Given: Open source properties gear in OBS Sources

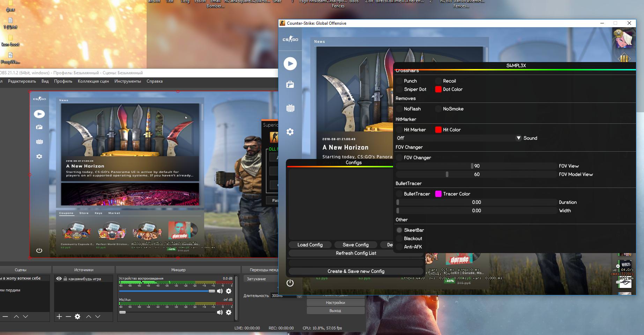Looking at the screenshot, I should point(77,317).
